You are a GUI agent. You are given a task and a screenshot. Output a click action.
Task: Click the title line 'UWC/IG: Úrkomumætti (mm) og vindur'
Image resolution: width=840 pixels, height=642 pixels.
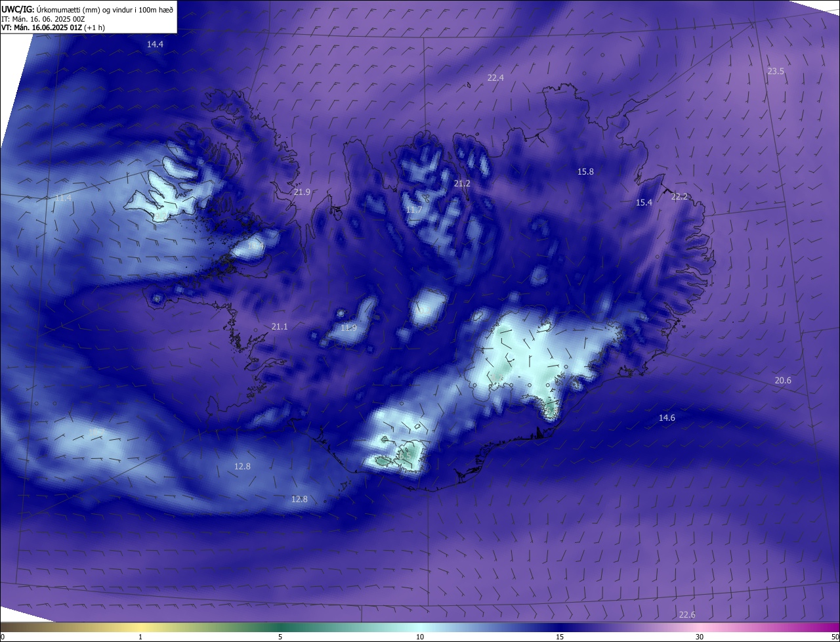[x=87, y=9]
